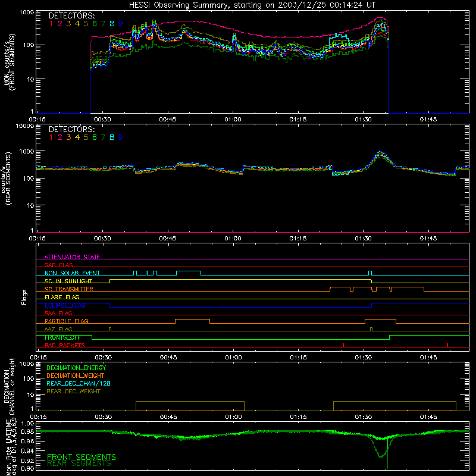
Task: Select the GAP_FLAG label
Action: point(58,265)
